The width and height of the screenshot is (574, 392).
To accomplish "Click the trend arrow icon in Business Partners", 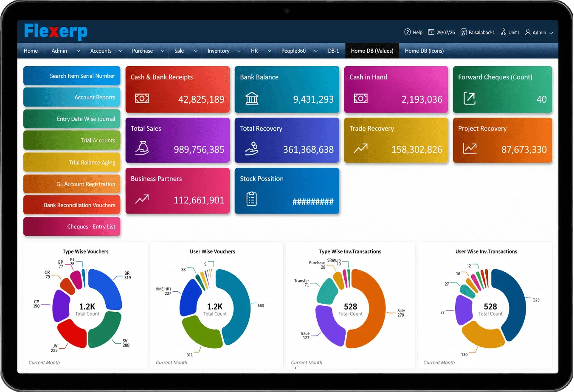I will tap(142, 199).
